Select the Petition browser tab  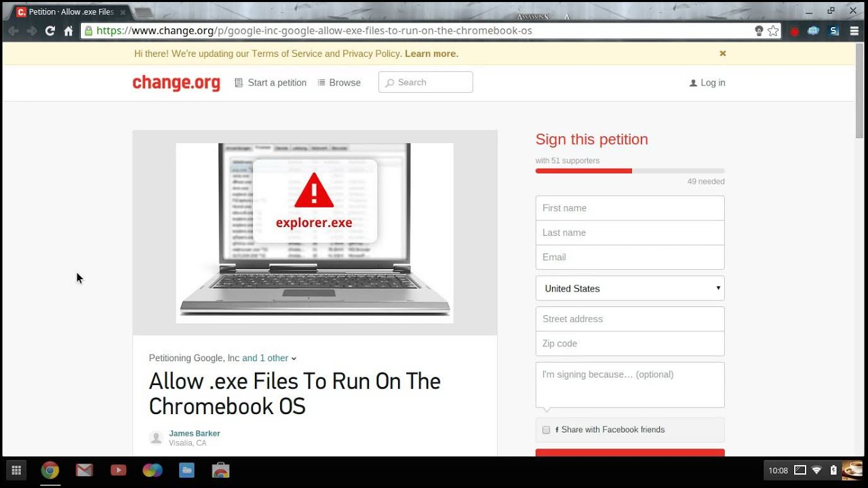click(x=71, y=12)
